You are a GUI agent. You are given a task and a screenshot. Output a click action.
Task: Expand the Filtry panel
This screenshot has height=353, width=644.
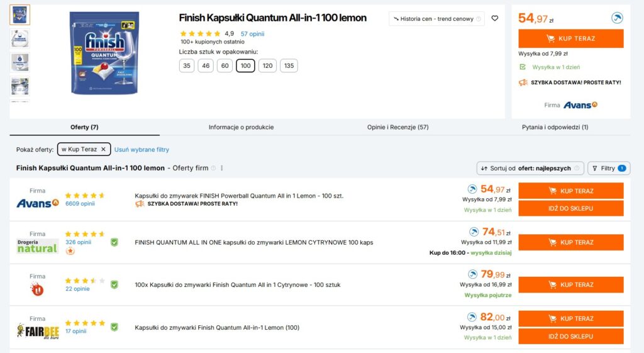click(x=609, y=168)
